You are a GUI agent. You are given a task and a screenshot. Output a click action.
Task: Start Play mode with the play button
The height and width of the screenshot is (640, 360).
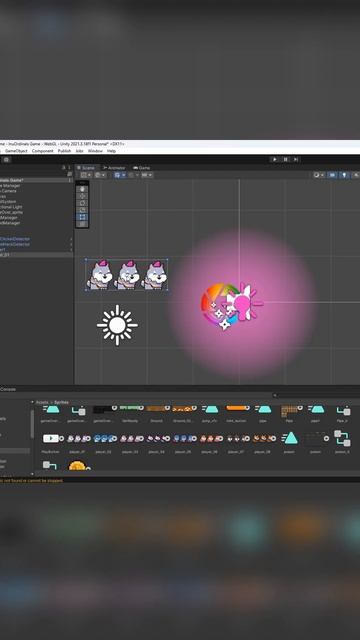pyautogui.click(x=275, y=159)
